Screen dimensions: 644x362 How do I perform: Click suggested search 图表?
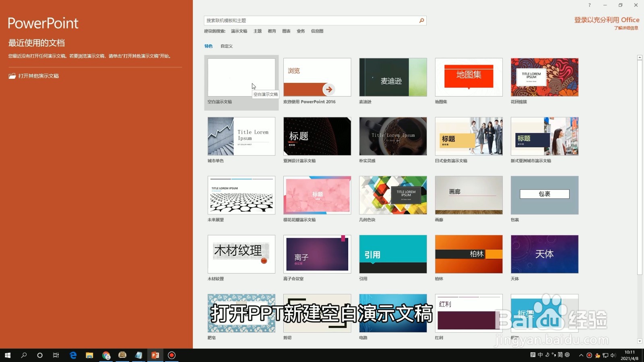[286, 31]
